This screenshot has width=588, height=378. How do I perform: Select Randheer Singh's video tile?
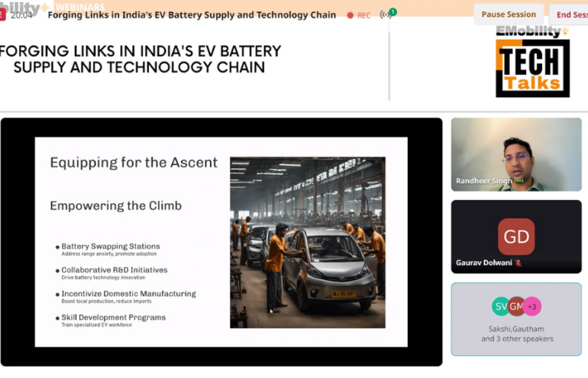[x=516, y=153]
